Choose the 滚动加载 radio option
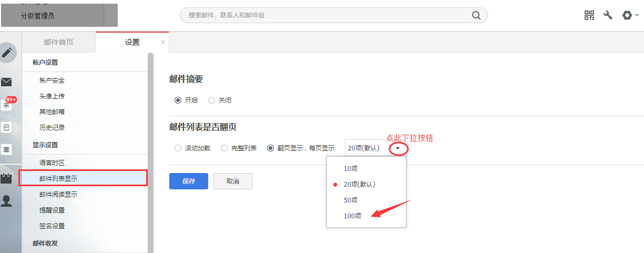 (178, 148)
